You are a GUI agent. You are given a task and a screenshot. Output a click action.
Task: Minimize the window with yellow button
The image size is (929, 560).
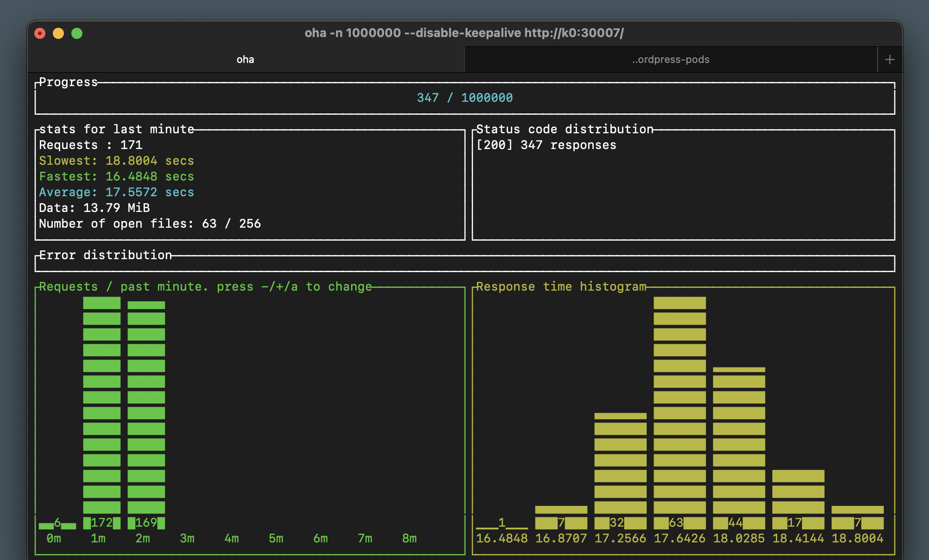pos(58,33)
